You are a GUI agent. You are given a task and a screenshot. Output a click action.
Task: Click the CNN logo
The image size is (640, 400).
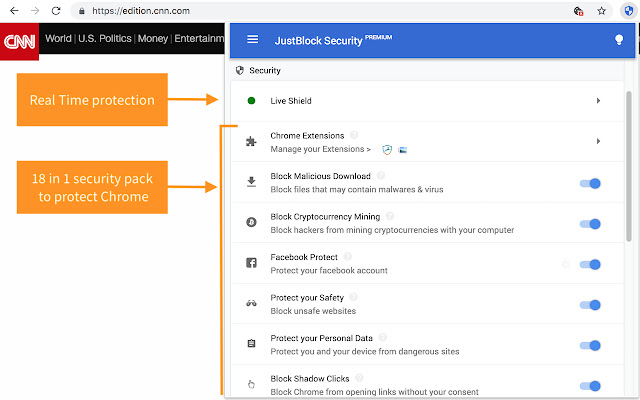tap(19, 42)
